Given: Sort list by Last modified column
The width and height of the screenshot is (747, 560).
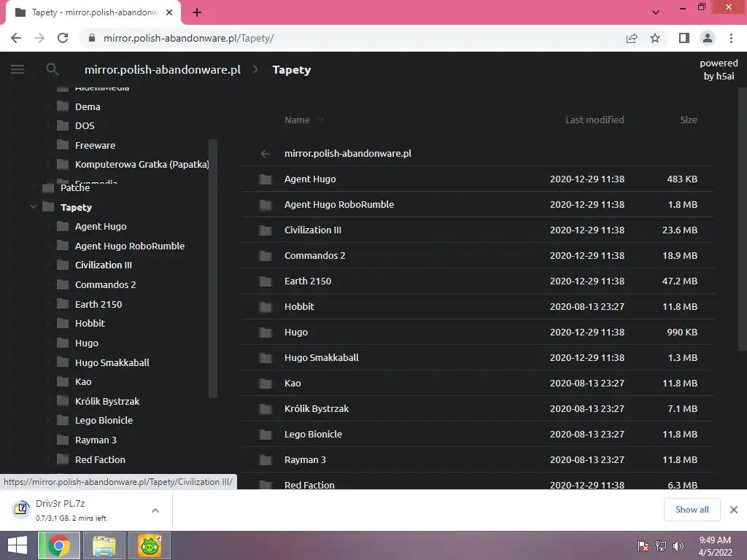Looking at the screenshot, I should pyautogui.click(x=595, y=120).
